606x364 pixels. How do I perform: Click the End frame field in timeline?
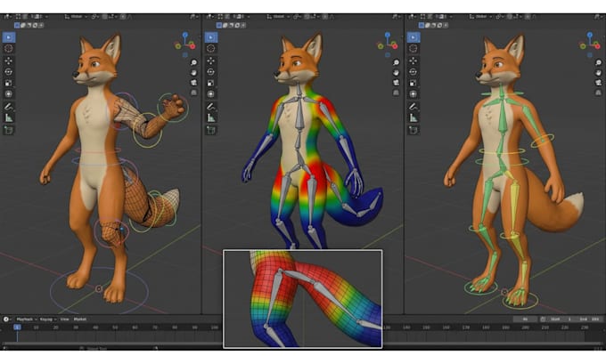point(590,320)
